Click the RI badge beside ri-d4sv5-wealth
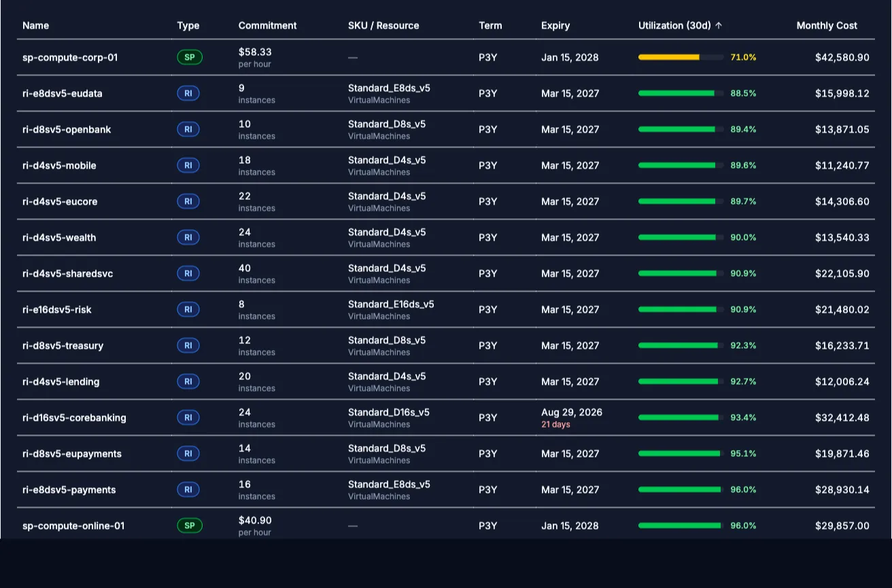Screen dimensions: 892x588 coord(188,237)
